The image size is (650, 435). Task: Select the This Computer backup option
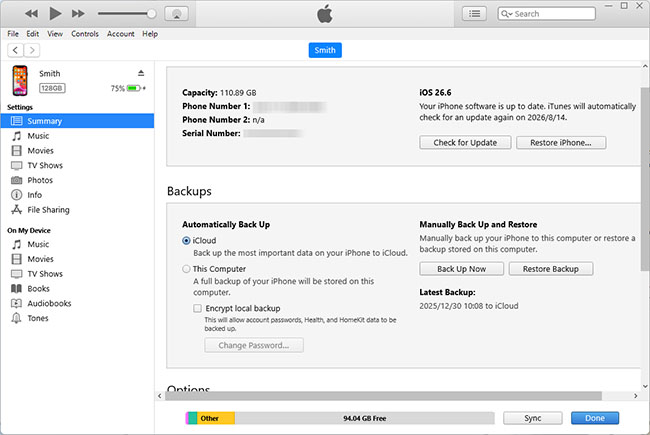point(187,269)
